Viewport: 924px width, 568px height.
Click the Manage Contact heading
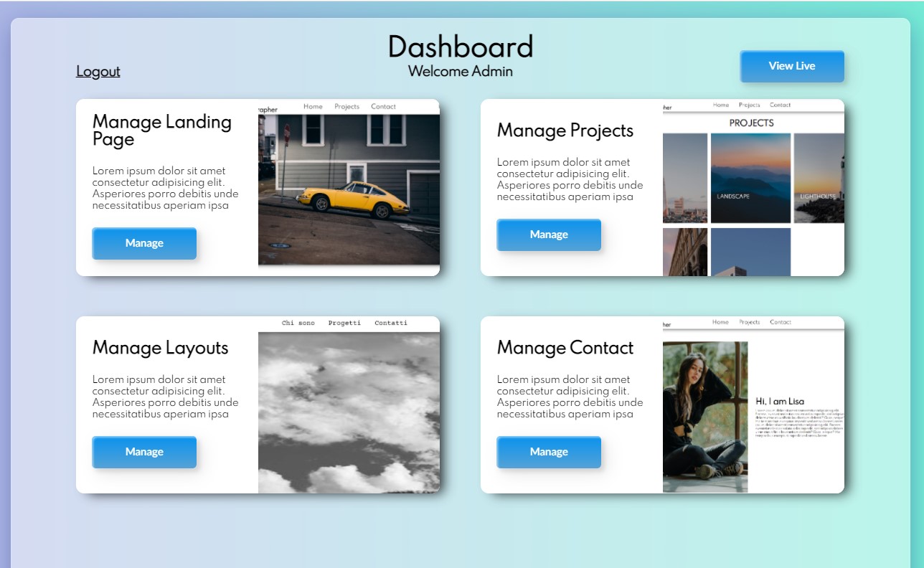coord(565,348)
